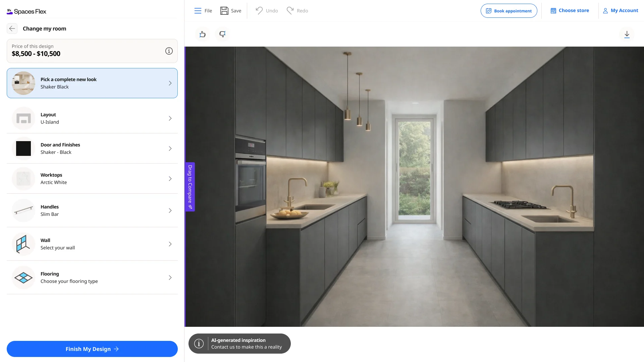Expand Door and Finishes chevron
The width and height of the screenshot is (644, 362).
click(x=170, y=148)
